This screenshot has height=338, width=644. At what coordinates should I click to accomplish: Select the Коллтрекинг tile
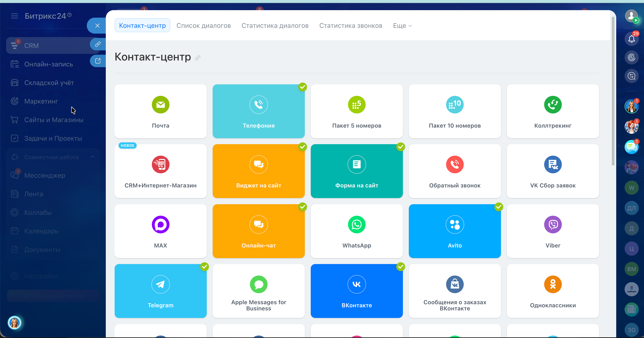[553, 111]
